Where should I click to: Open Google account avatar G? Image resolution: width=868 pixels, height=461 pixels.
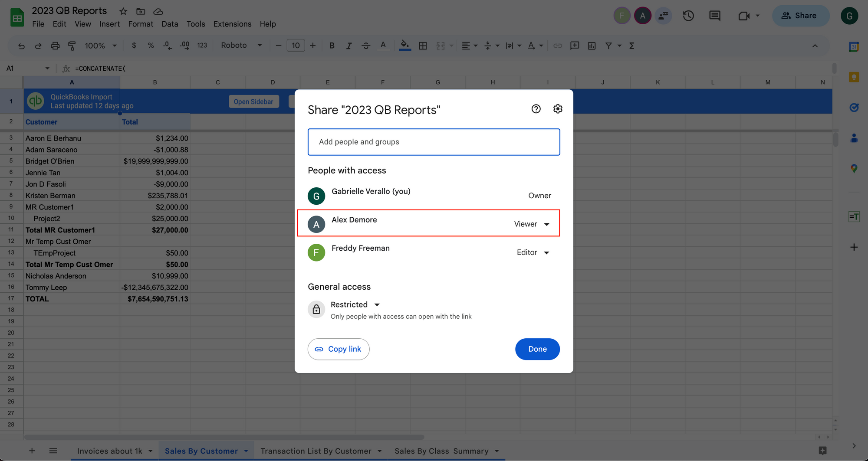pos(849,16)
